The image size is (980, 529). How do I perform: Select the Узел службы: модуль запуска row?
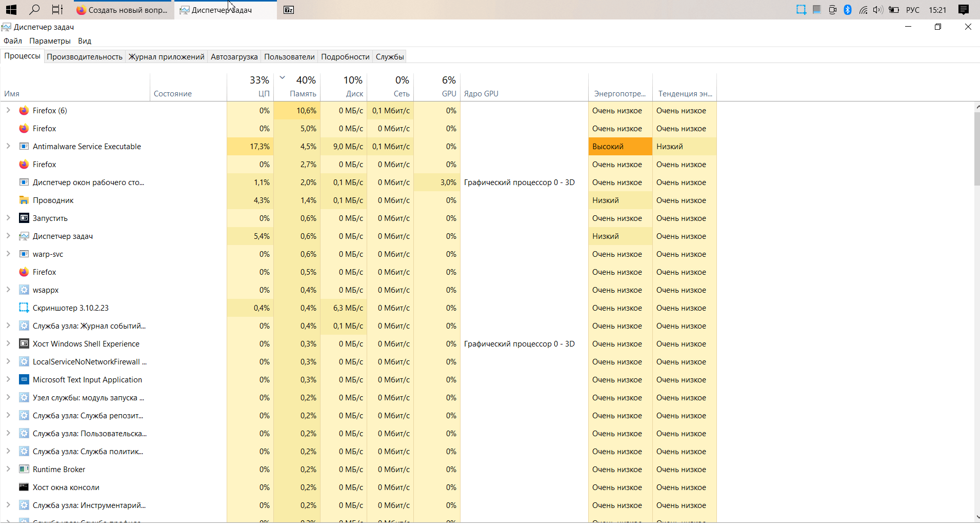(358, 398)
